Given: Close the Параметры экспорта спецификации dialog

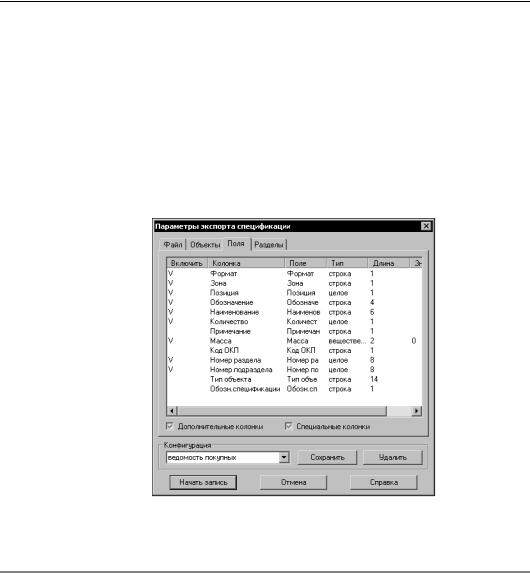Looking at the screenshot, I should click(x=426, y=226).
